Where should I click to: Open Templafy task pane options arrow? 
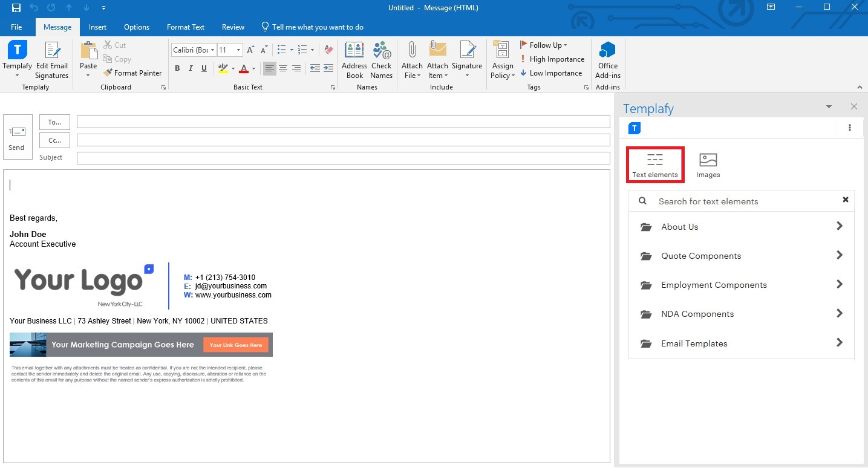(829, 107)
